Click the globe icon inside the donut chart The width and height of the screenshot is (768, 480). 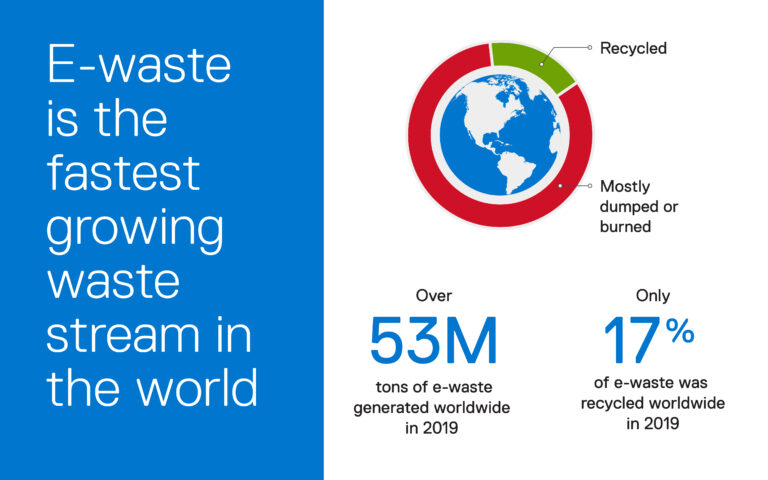(500, 135)
